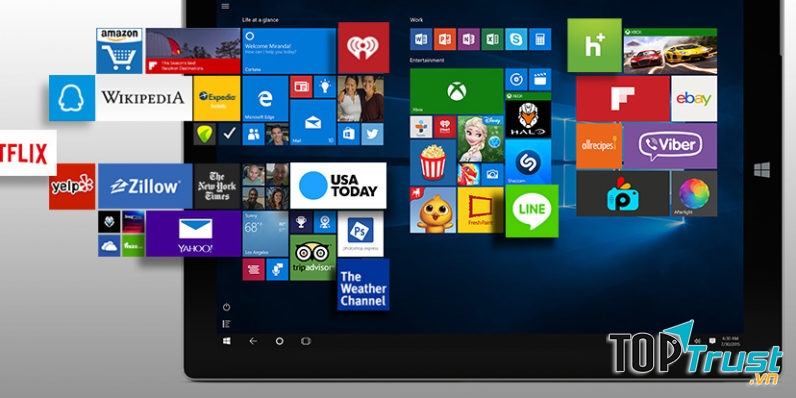Click the Windows Start button on taskbar
Screen dimensions: 796x398
coord(226,341)
